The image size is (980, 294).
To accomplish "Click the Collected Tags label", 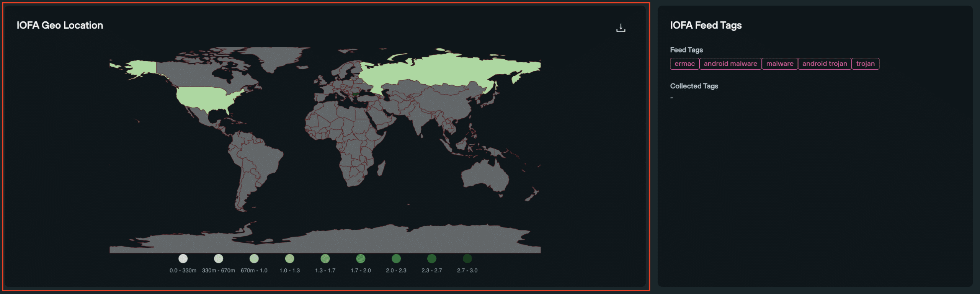I will point(694,86).
